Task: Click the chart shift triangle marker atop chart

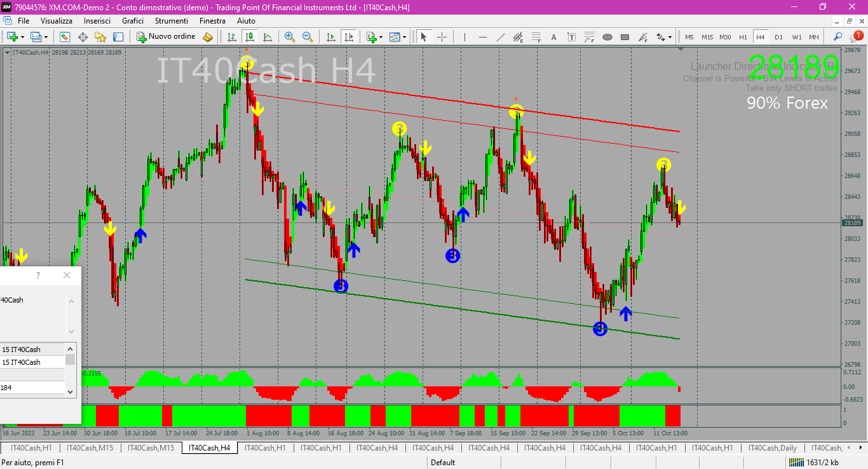Action: [681, 49]
